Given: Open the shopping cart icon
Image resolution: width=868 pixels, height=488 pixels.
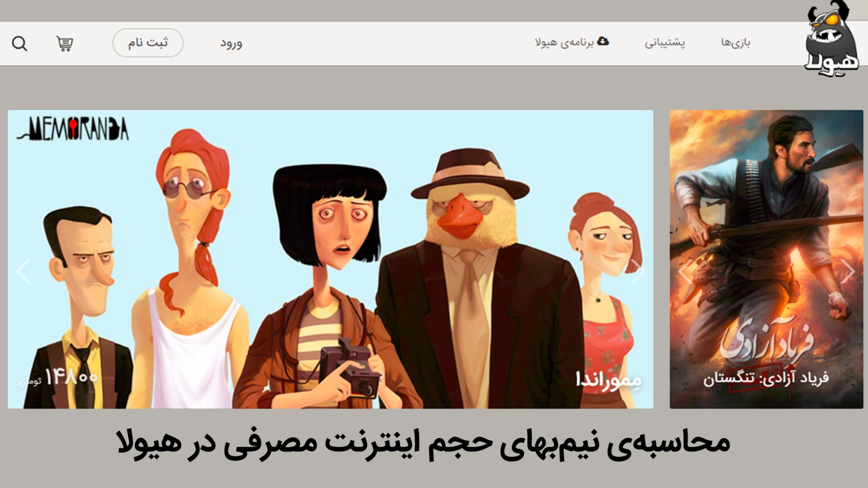Looking at the screenshot, I should (x=65, y=44).
